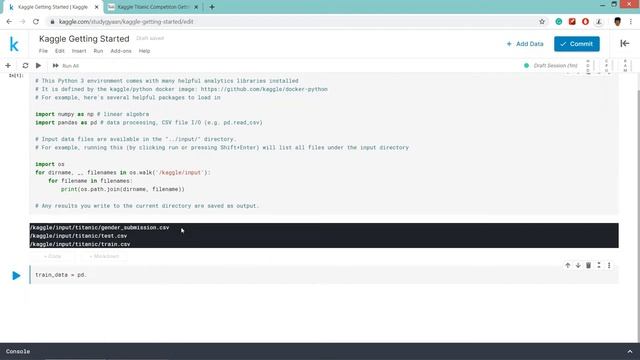Go forward in browser
Image resolution: width=640 pixels, height=360 pixels.
point(22,22)
